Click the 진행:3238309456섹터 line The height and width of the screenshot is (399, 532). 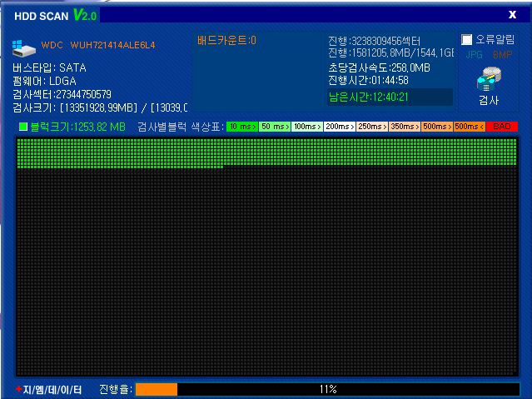[x=375, y=42]
